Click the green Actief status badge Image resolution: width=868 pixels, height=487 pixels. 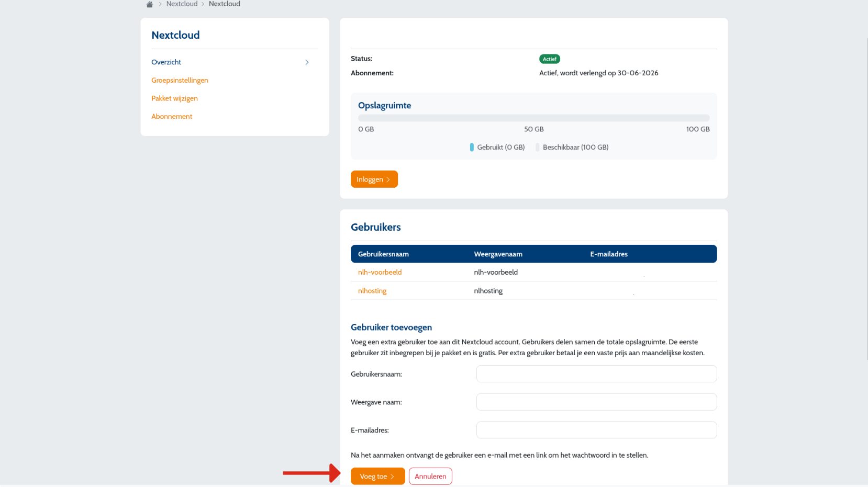point(550,59)
